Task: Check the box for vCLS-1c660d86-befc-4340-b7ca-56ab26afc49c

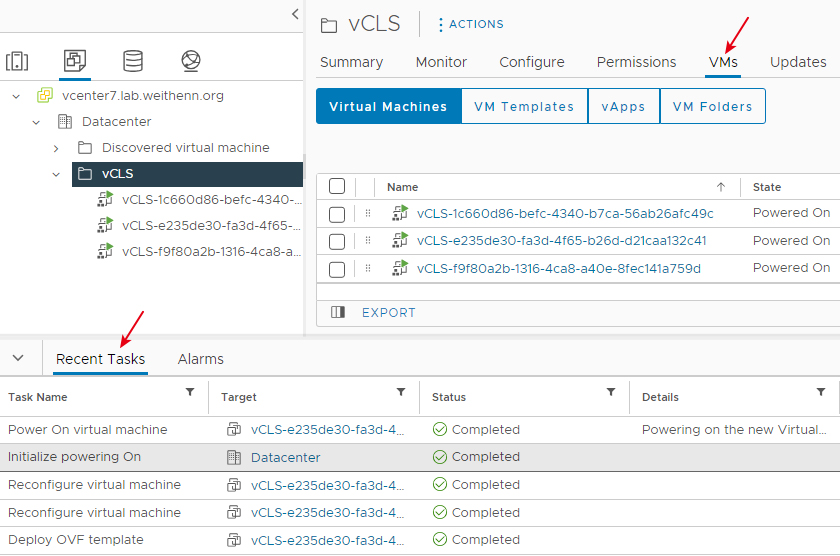Action: [x=337, y=214]
